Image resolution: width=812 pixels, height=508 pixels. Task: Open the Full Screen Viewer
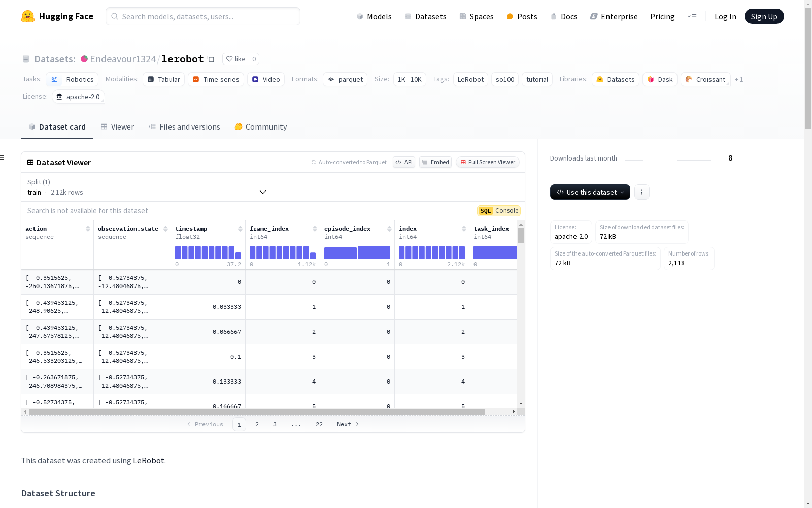(x=488, y=162)
